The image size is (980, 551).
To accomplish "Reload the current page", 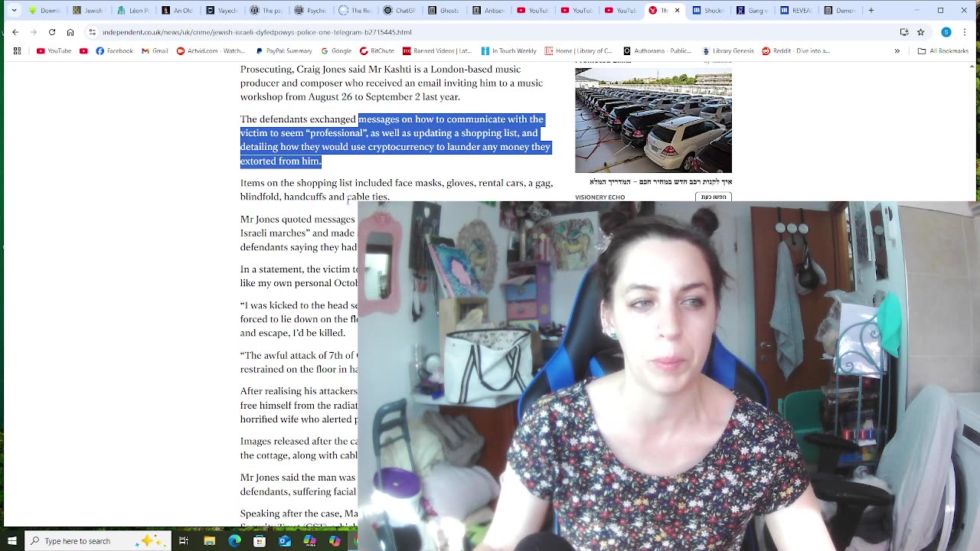I will tap(52, 32).
